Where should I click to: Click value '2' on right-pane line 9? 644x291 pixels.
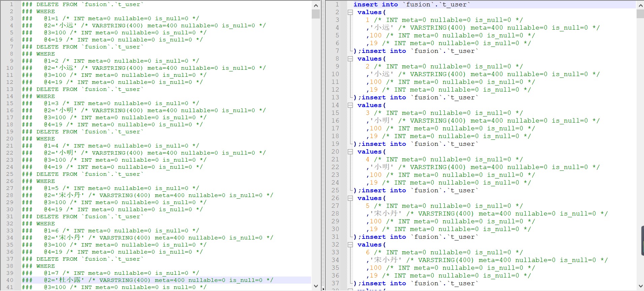(368, 66)
